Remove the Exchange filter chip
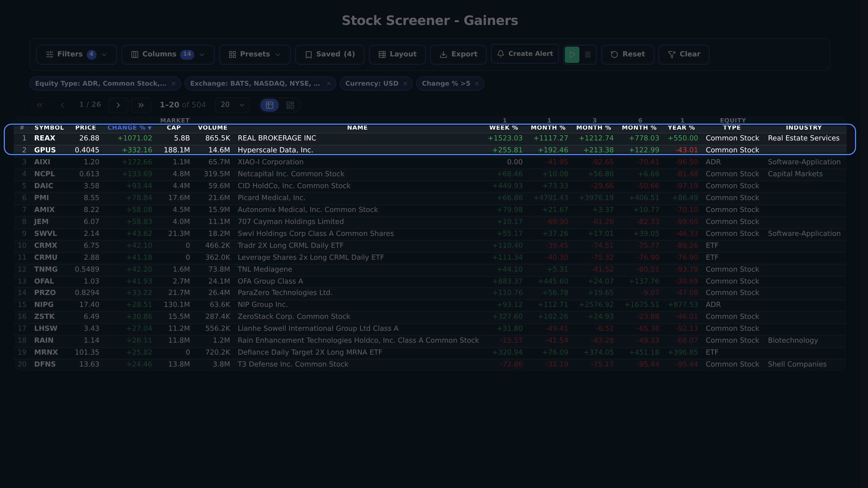 pos(328,84)
